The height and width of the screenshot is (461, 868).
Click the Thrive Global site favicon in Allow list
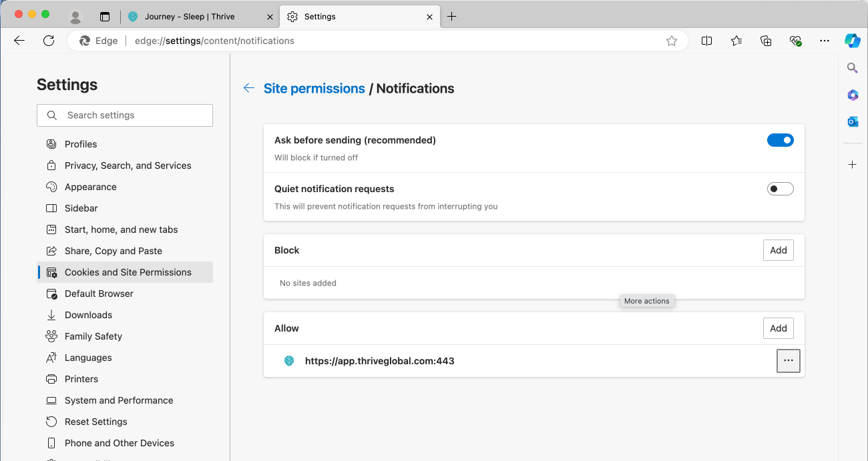[x=289, y=361]
